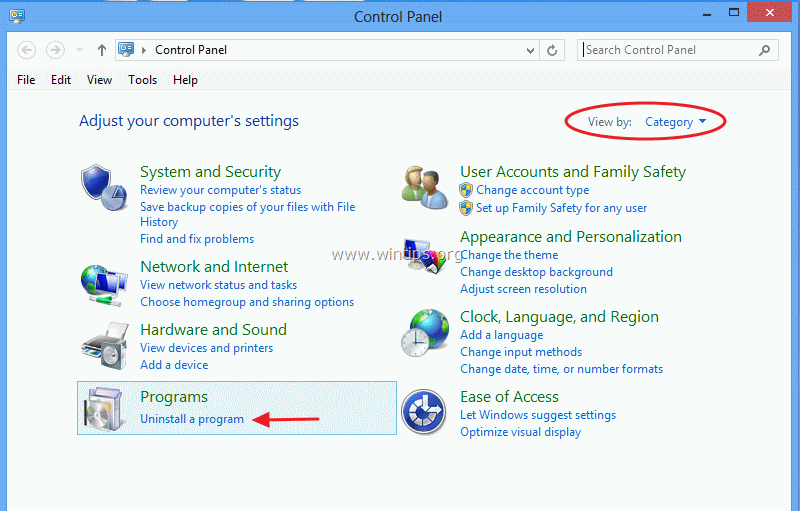Click Optimize visual display
Viewport: 800px width, 511px height.
tap(520, 432)
